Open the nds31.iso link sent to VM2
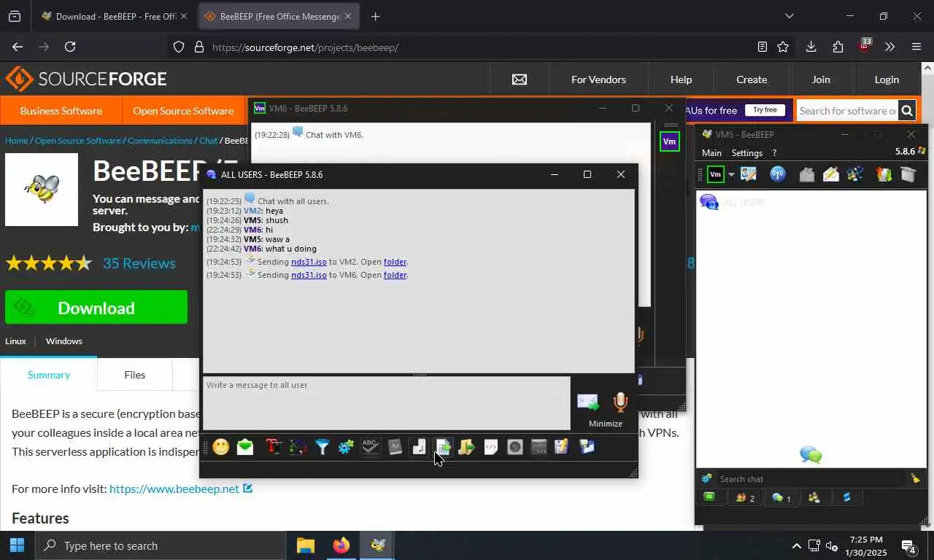Viewport: 934px width, 560px height. tap(309, 262)
